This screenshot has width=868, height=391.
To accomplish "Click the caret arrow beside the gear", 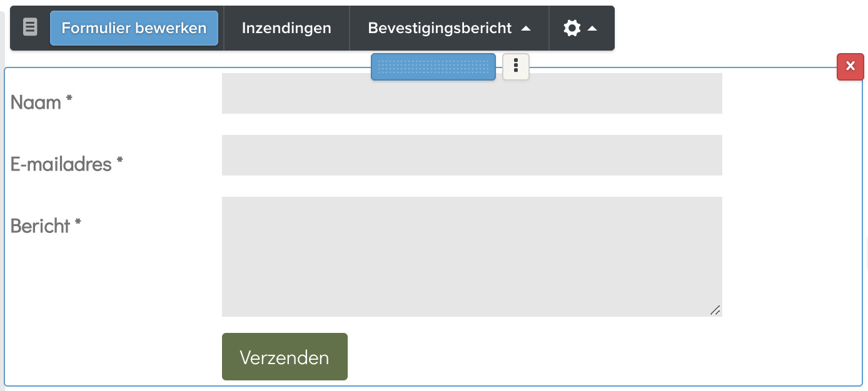I will coord(592,29).
